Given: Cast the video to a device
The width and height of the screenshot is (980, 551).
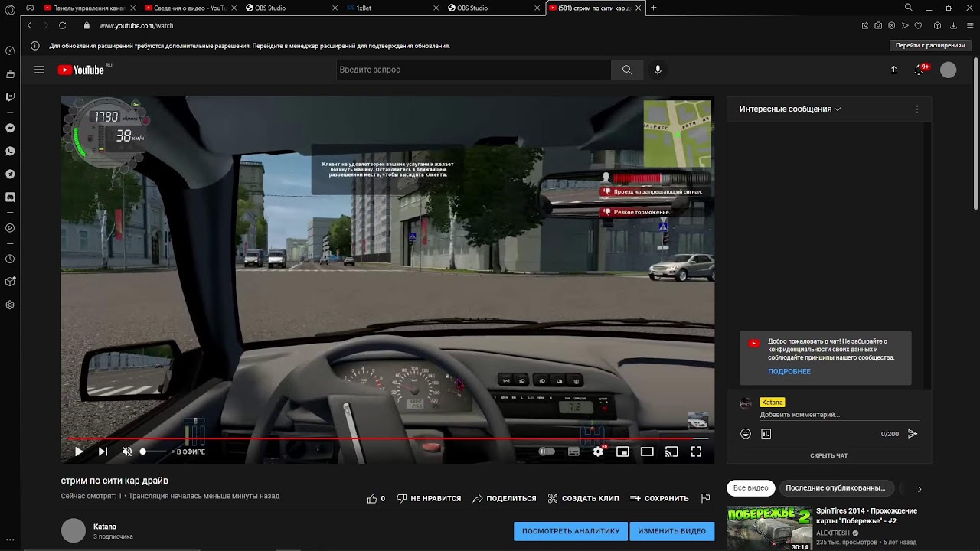Looking at the screenshot, I should 671,452.
